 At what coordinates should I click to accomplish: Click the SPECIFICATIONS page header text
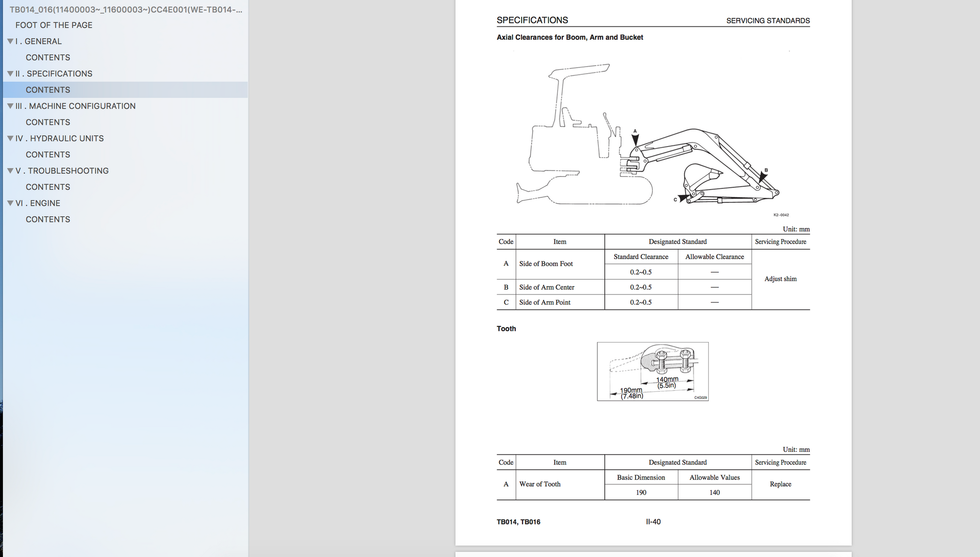tap(532, 20)
